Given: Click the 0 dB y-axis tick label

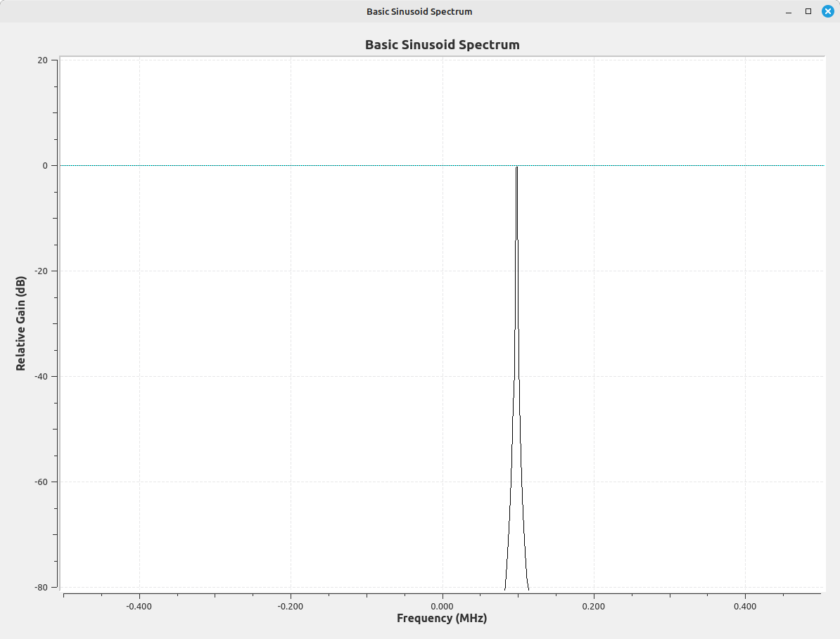Looking at the screenshot, I should pyautogui.click(x=45, y=166).
